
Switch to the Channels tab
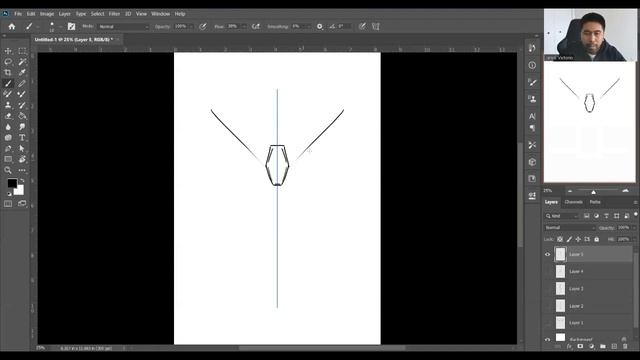(x=573, y=202)
